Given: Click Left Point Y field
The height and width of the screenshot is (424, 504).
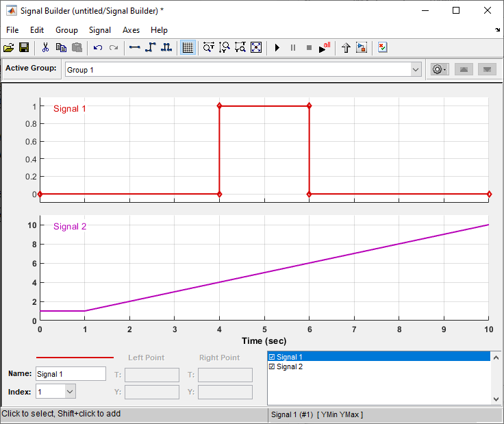Looking at the screenshot, I should pos(152,392).
